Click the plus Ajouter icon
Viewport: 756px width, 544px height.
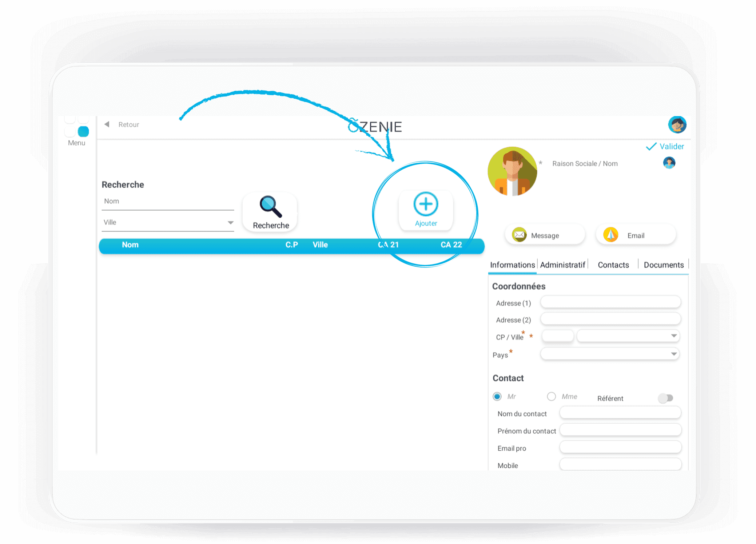coord(426,204)
